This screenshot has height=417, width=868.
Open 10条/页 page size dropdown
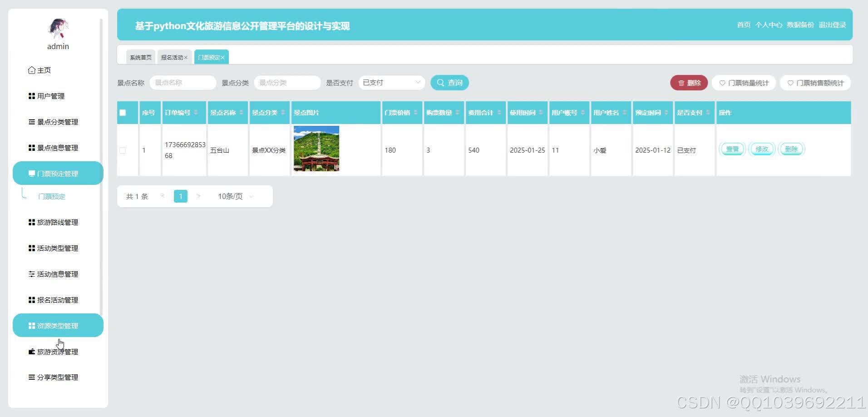235,196
